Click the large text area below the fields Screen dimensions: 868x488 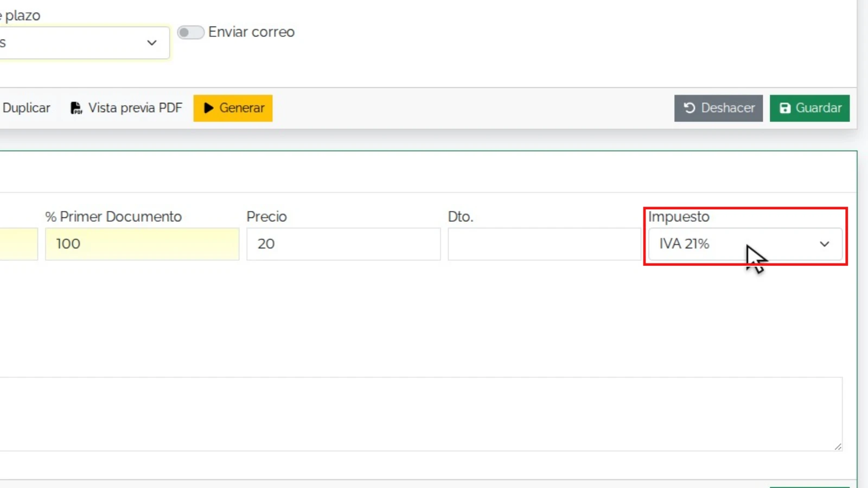(x=421, y=414)
